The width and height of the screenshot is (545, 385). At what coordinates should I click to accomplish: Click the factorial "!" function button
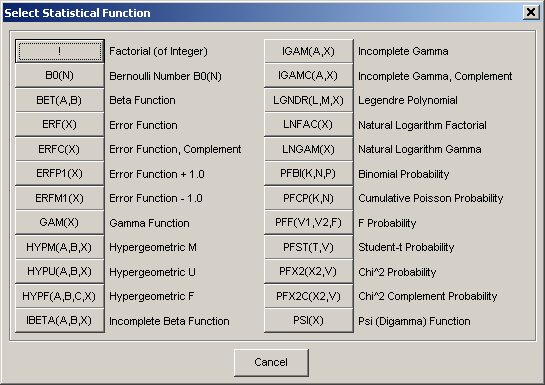(x=59, y=51)
